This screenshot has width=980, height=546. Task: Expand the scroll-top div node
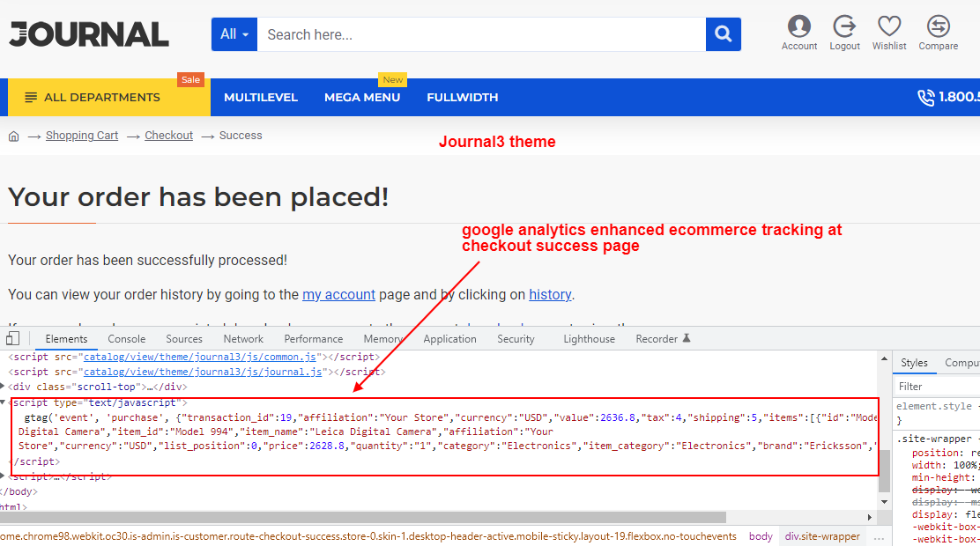[x=4, y=387]
